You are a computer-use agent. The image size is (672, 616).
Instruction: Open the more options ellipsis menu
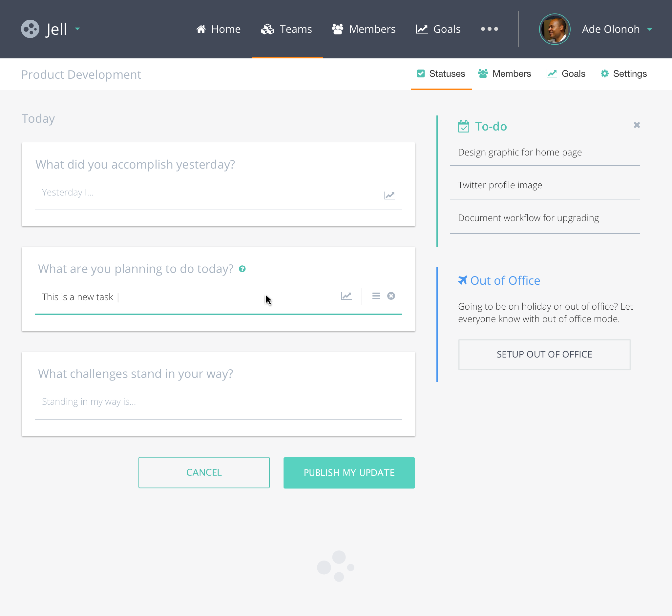click(x=489, y=29)
